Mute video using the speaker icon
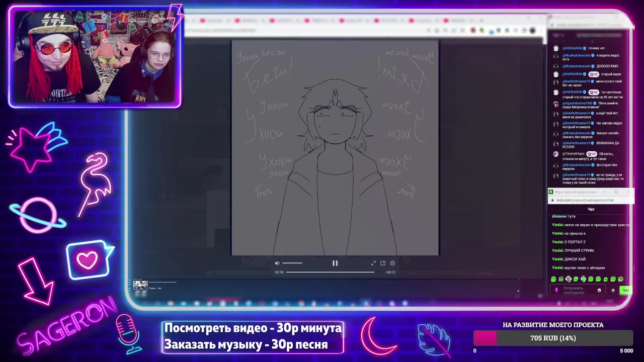 click(277, 263)
